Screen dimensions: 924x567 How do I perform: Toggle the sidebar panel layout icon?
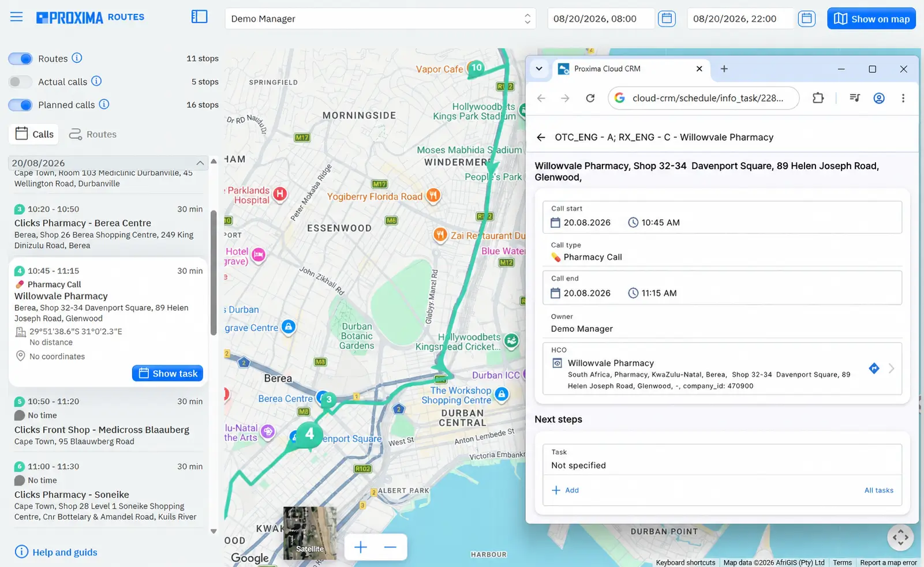(199, 17)
